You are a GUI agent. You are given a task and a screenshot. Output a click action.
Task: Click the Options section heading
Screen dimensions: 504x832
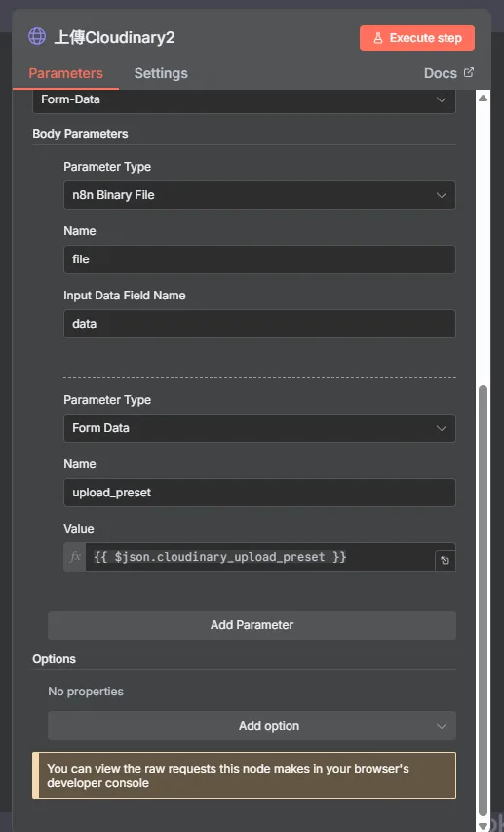click(55, 659)
